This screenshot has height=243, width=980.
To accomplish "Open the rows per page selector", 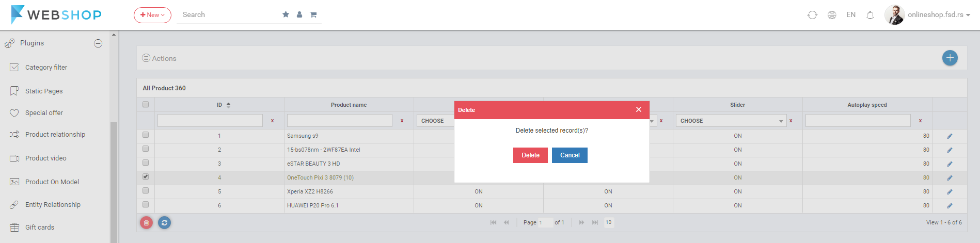I will point(609,222).
